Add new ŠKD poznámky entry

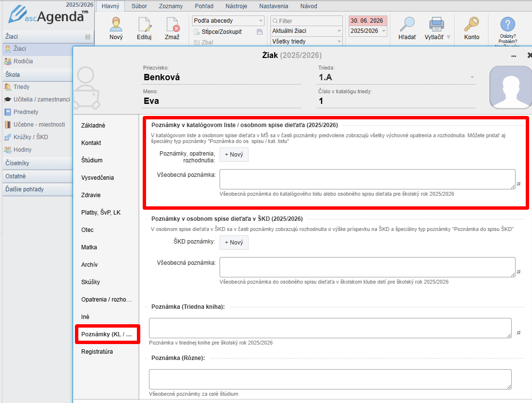(234, 243)
